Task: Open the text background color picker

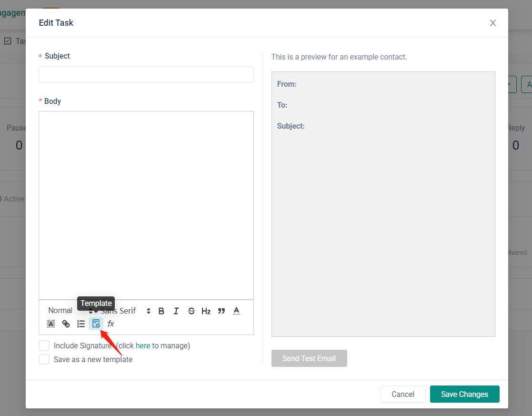Action: pyautogui.click(x=51, y=324)
